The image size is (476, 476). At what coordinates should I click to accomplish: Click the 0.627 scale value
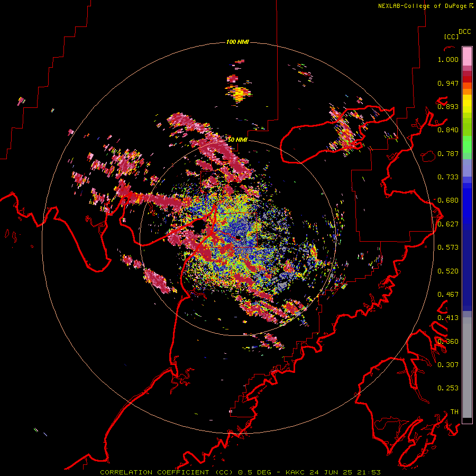[x=448, y=224]
